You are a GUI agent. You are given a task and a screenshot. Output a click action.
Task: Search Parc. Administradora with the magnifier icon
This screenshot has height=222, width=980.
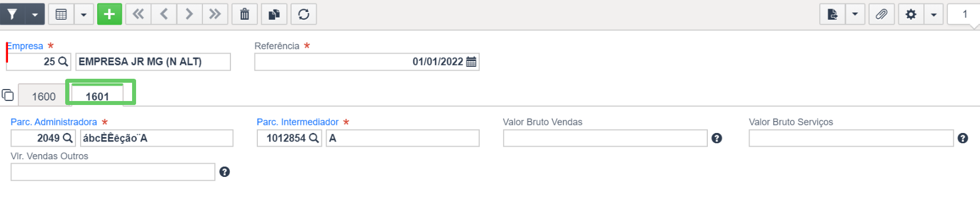pyautogui.click(x=67, y=138)
